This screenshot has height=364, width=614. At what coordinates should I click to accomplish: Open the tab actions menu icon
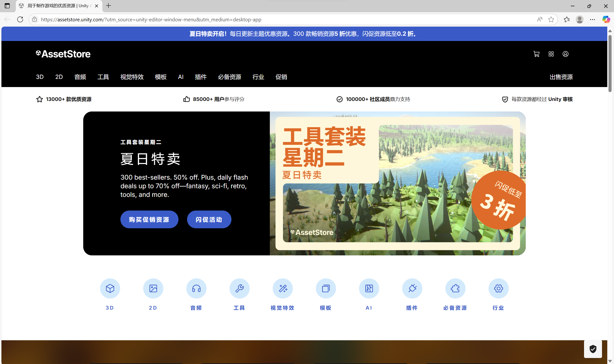pos(7,6)
